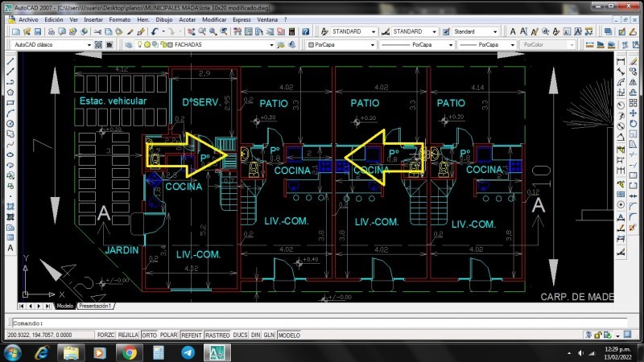This screenshot has height=362, width=644.
Task: Select the Text (A) draw tool
Action: pos(10,249)
